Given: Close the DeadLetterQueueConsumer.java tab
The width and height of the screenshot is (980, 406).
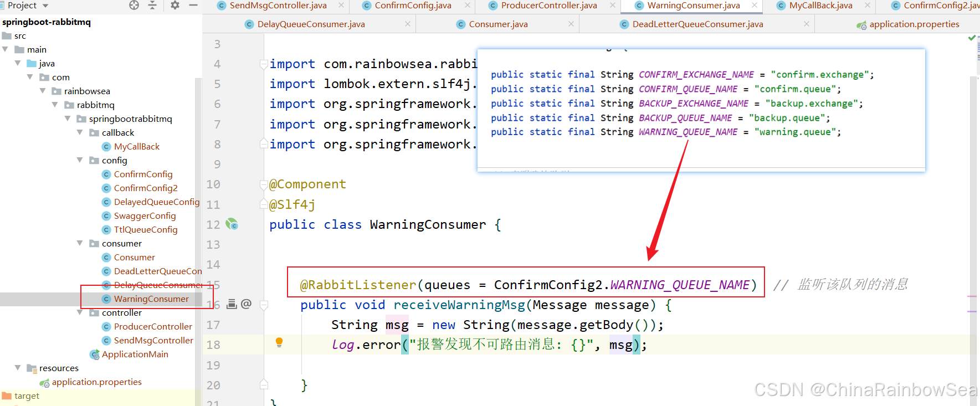Looking at the screenshot, I should [807, 24].
